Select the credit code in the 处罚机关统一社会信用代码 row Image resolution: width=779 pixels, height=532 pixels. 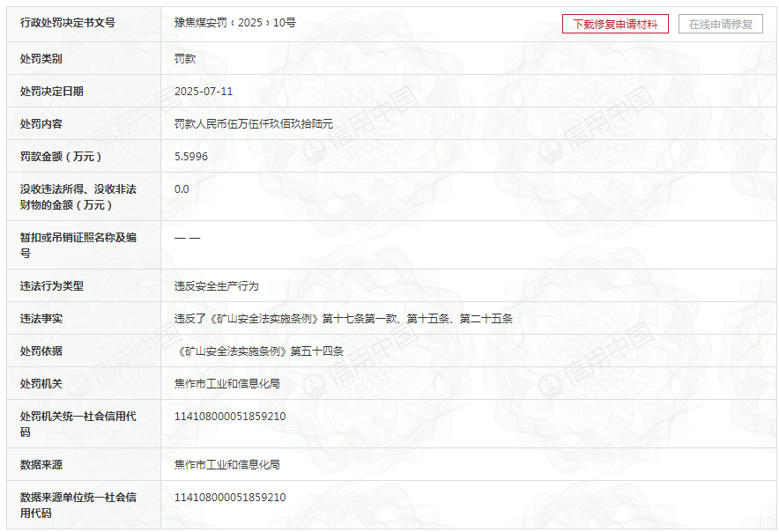pos(230,417)
